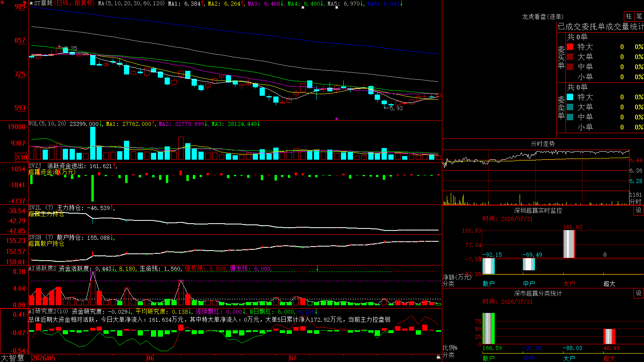
Task: Click the 委买单 vertical label
Action: tap(561, 58)
